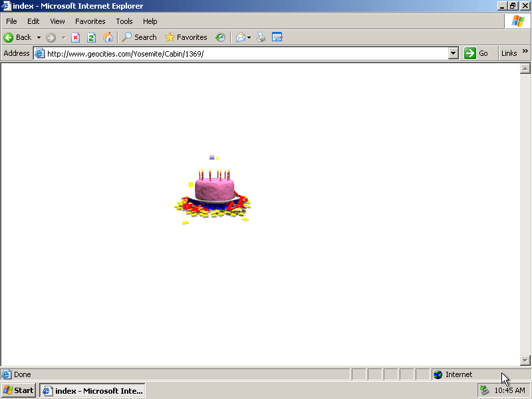Open the Tools menu
Viewport: 532px width, 399px height.
click(x=124, y=21)
